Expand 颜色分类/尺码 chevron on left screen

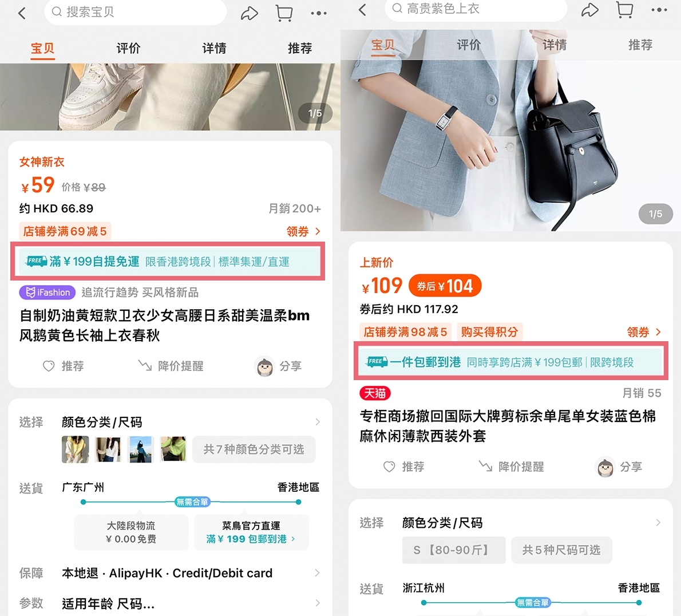[318, 422]
